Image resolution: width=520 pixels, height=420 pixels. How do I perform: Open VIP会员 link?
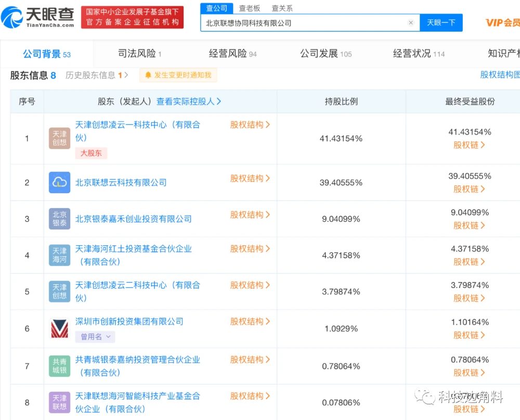click(502, 22)
